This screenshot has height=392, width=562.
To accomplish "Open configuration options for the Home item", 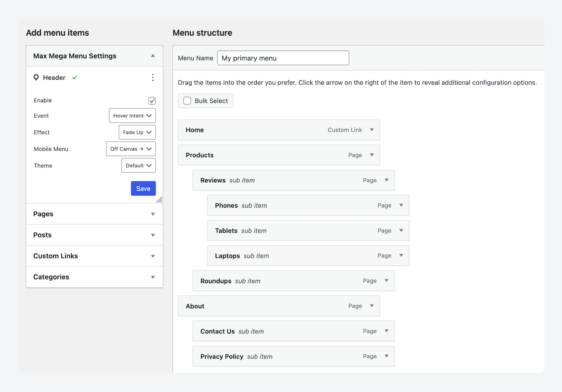I will point(372,130).
